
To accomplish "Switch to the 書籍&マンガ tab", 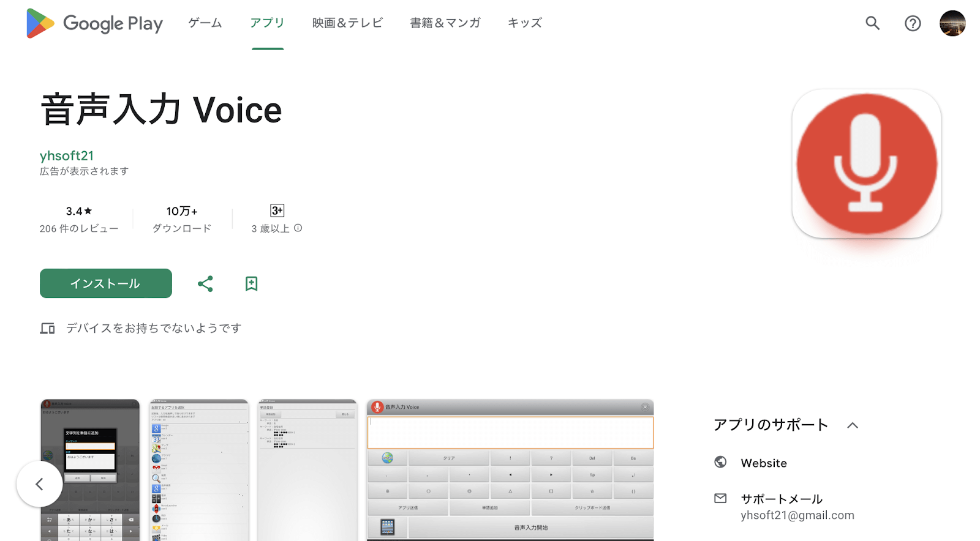I will (445, 23).
